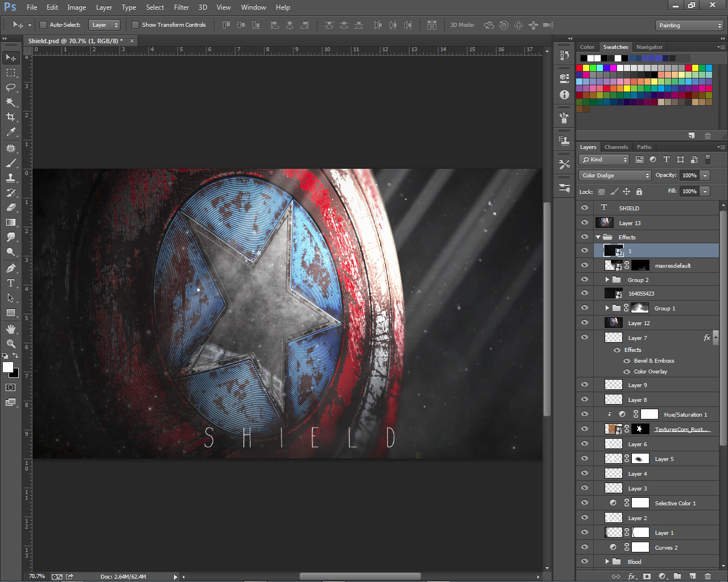Select the Crop tool

coord(11,117)
